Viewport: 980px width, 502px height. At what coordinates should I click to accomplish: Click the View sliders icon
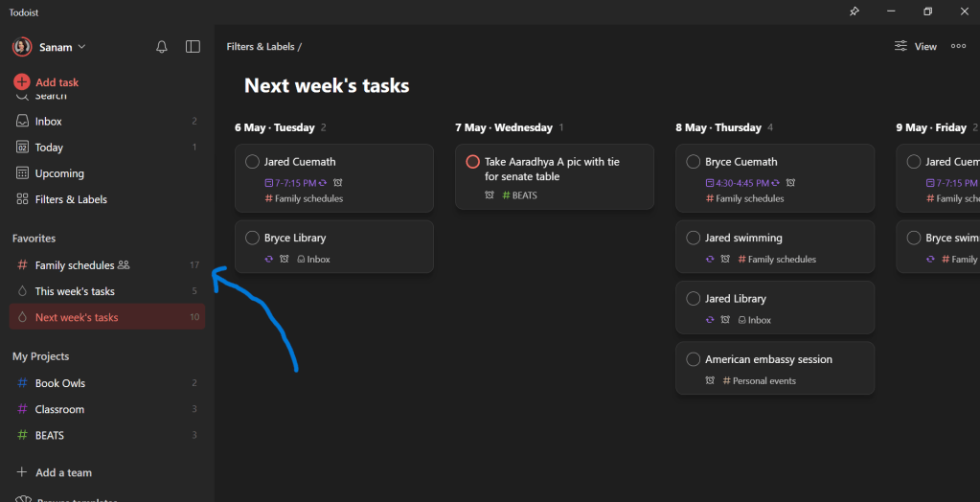900,46
